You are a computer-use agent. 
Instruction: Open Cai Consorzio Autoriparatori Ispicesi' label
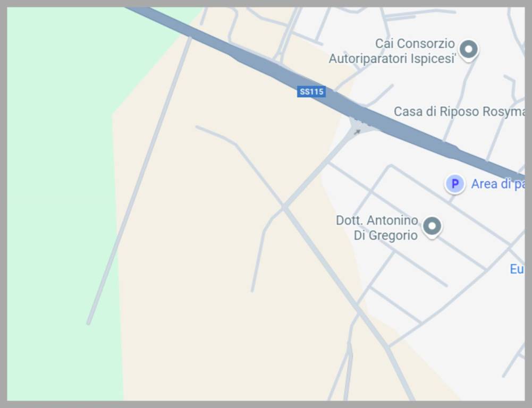coord(392,51)
